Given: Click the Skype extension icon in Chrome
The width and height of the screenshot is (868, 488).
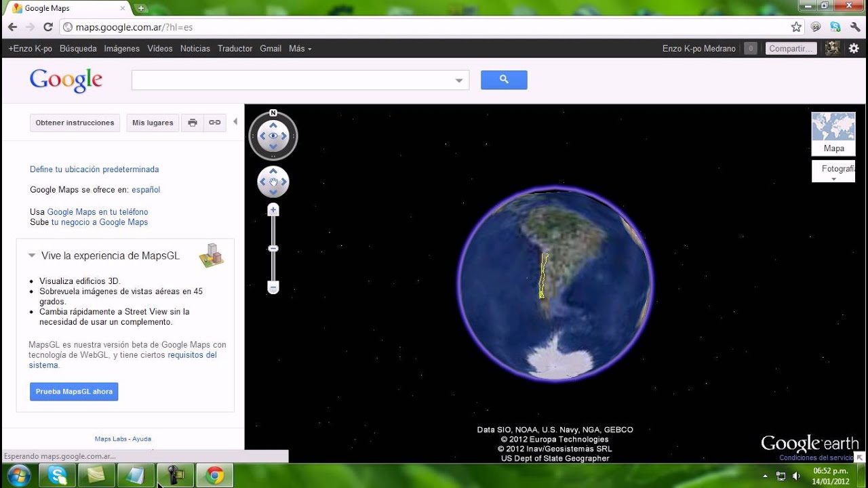Looking at the screenshot, I should [x=835, y=27].
